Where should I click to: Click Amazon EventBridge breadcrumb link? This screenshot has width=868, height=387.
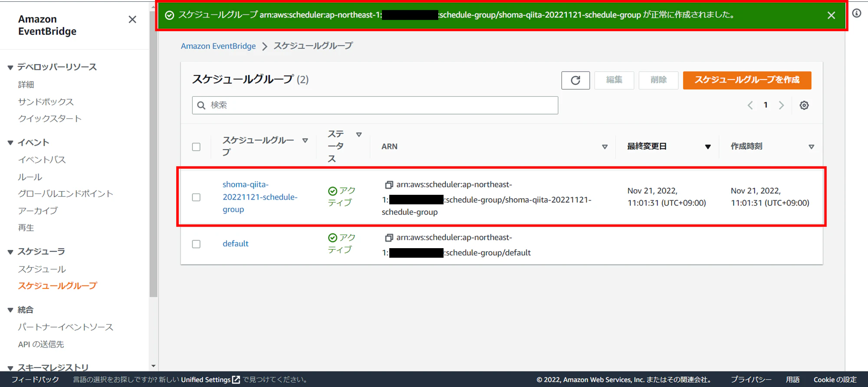pos(218,46)
